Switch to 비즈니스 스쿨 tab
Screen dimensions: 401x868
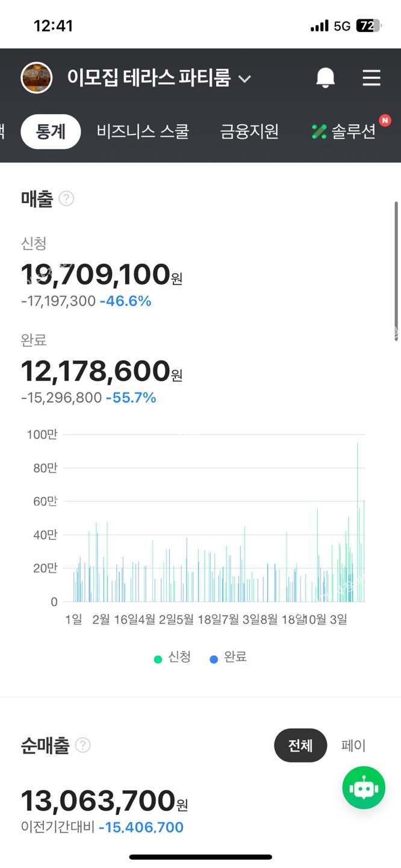(143, 131)
